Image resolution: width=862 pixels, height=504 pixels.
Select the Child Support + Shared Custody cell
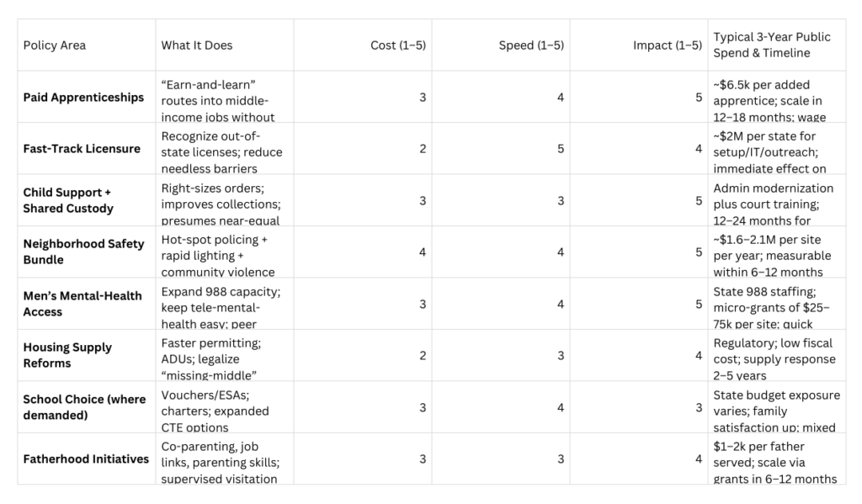pyautogui.click(x=87, y=200)
